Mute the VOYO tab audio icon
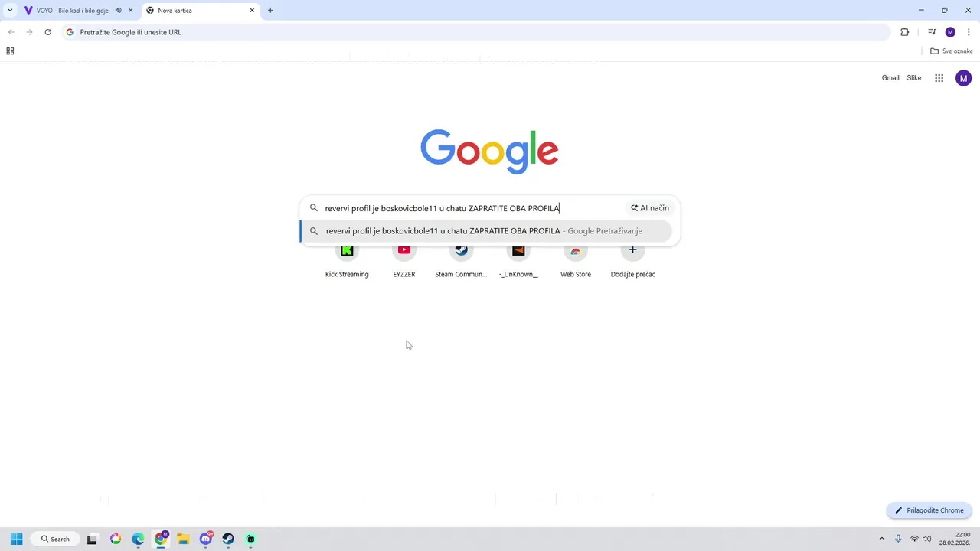980x551 pixels. 118,11
